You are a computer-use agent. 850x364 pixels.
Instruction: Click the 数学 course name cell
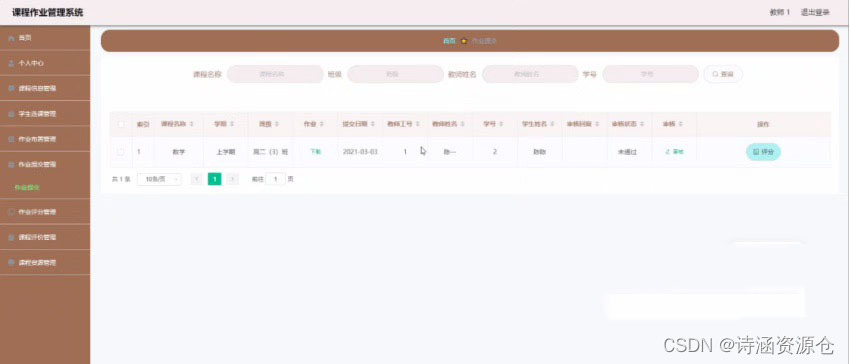179,152
